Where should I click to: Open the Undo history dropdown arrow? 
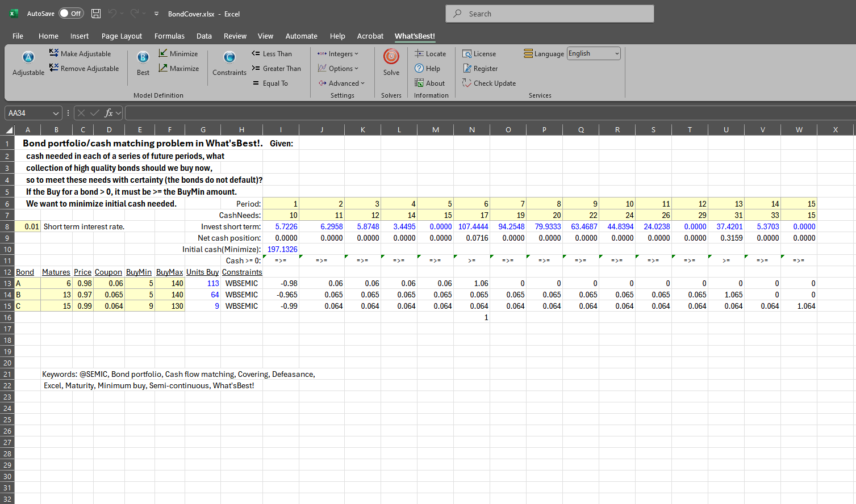(x=122, y=14)
